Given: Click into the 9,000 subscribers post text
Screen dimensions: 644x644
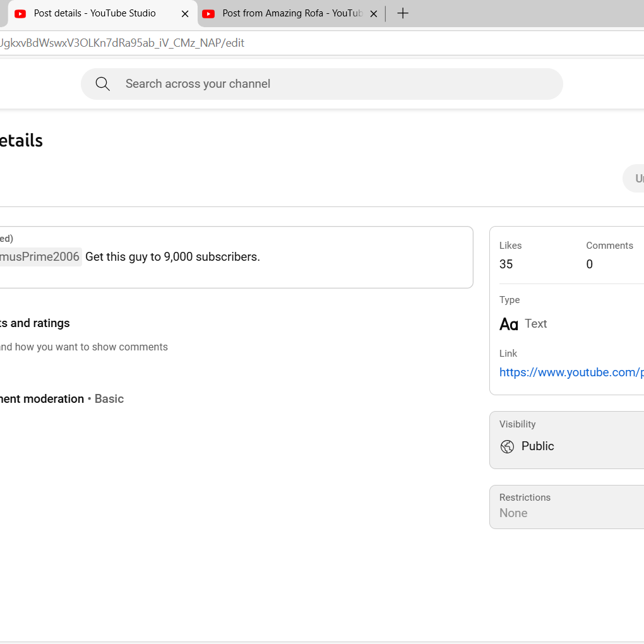Looking at the screenshot, I should click(x=172, y=257).
